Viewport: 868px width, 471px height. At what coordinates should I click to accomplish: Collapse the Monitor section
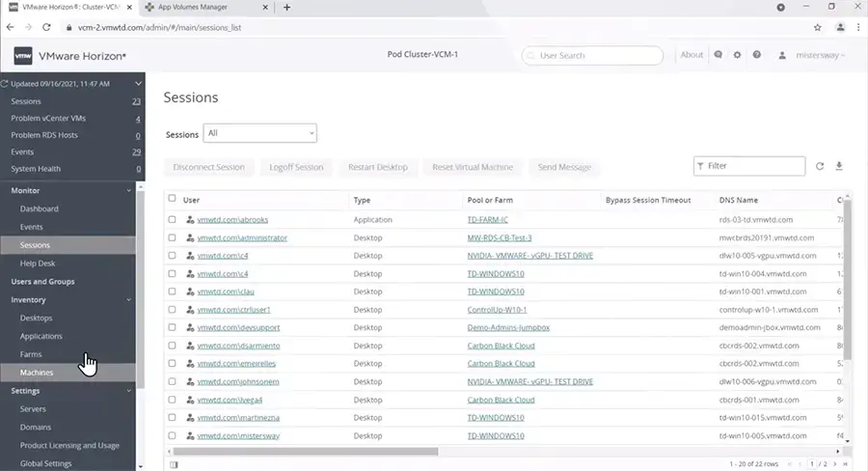129,190
